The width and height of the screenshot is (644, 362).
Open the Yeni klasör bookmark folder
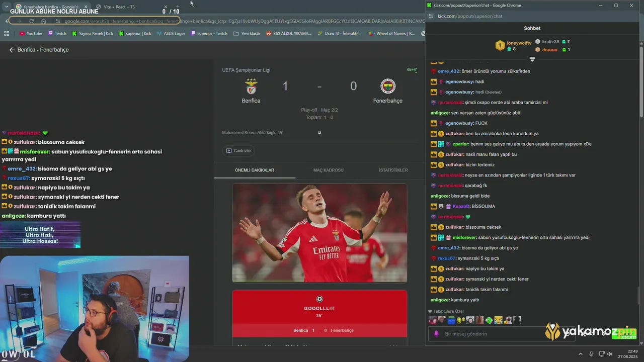pos(247,34)
